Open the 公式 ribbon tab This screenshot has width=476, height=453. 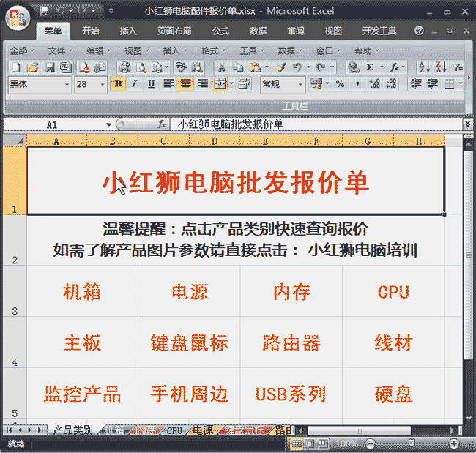click(220, 31)
